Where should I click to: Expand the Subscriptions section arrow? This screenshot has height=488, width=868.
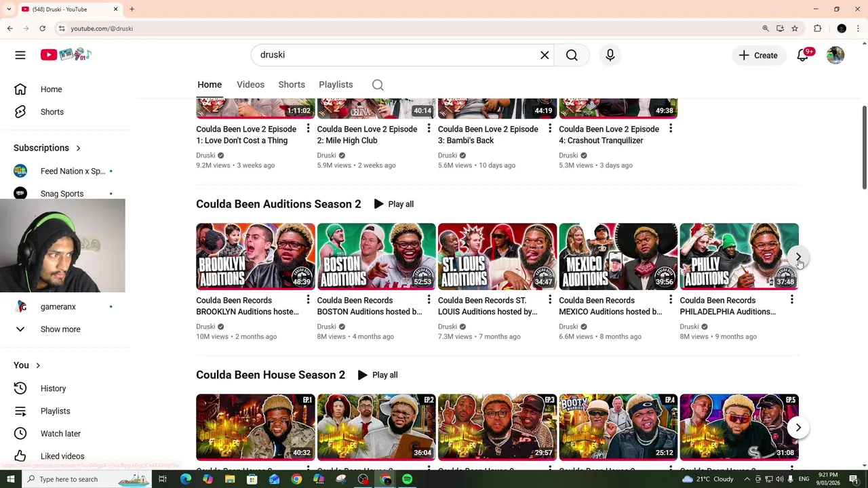78,148
